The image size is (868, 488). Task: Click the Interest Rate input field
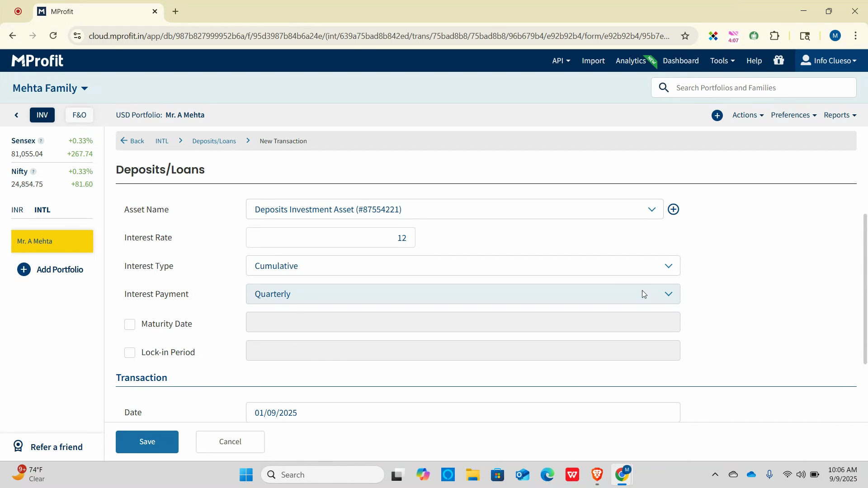click(x=330, y=238)
